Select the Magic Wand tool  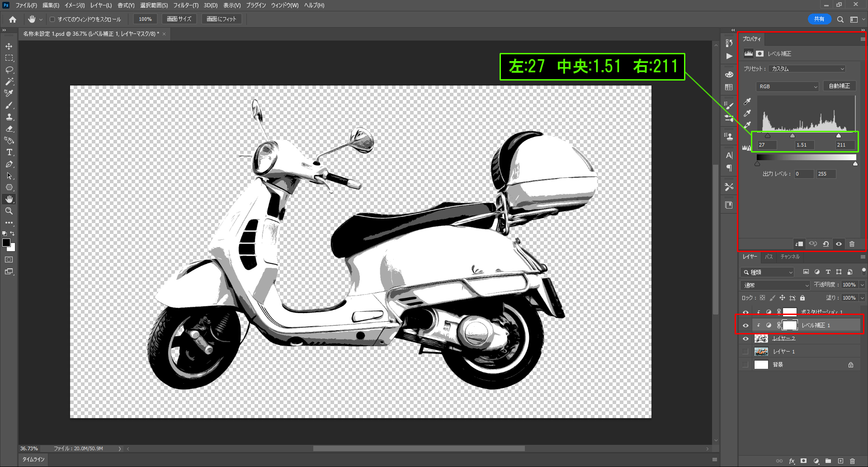[9, 82]
